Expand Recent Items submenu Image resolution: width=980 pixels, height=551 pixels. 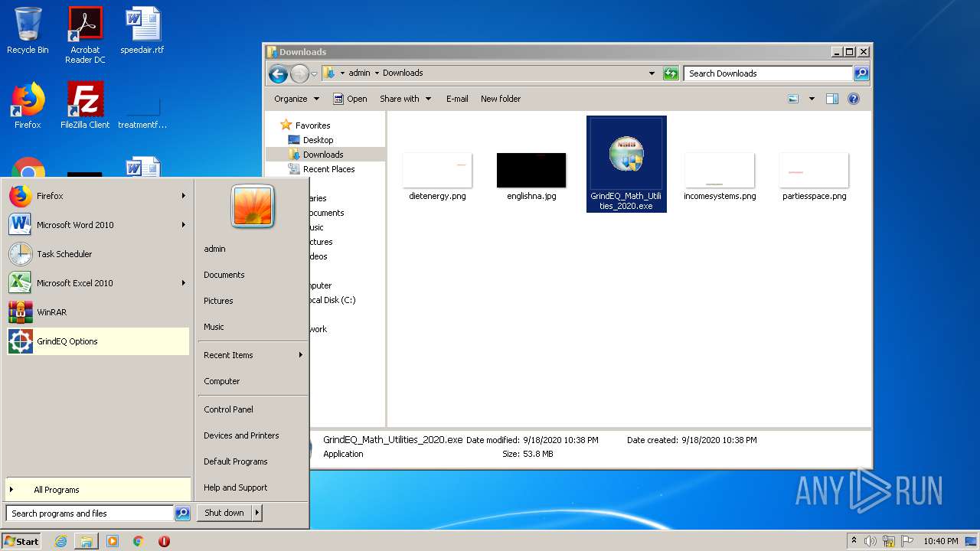(x=253, y=355)
